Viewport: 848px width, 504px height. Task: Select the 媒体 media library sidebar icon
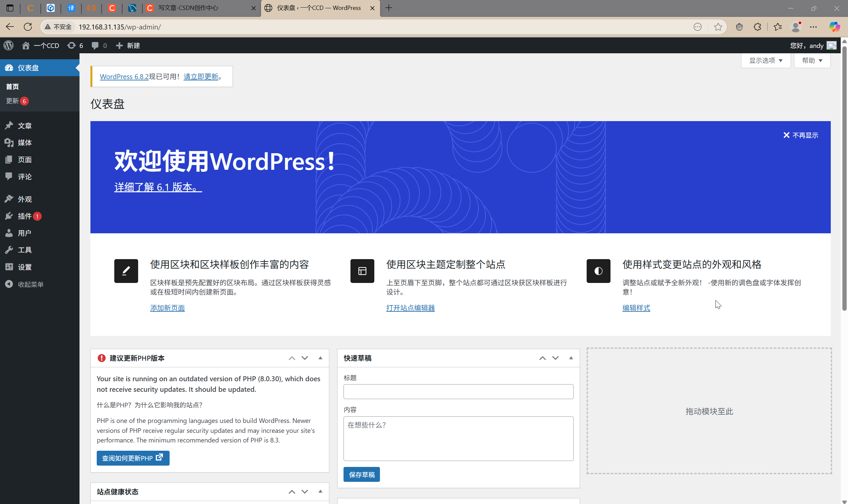coord(9,143)
